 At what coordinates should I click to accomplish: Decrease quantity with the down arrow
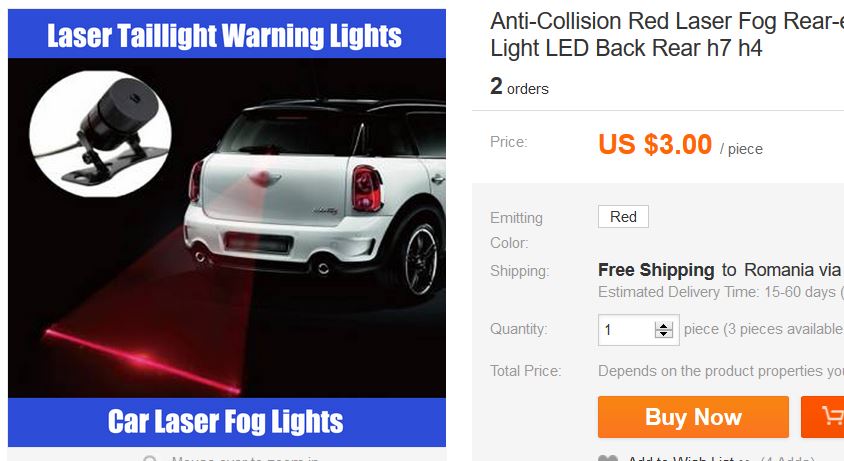pyautogui.click(x=664, y=333)
